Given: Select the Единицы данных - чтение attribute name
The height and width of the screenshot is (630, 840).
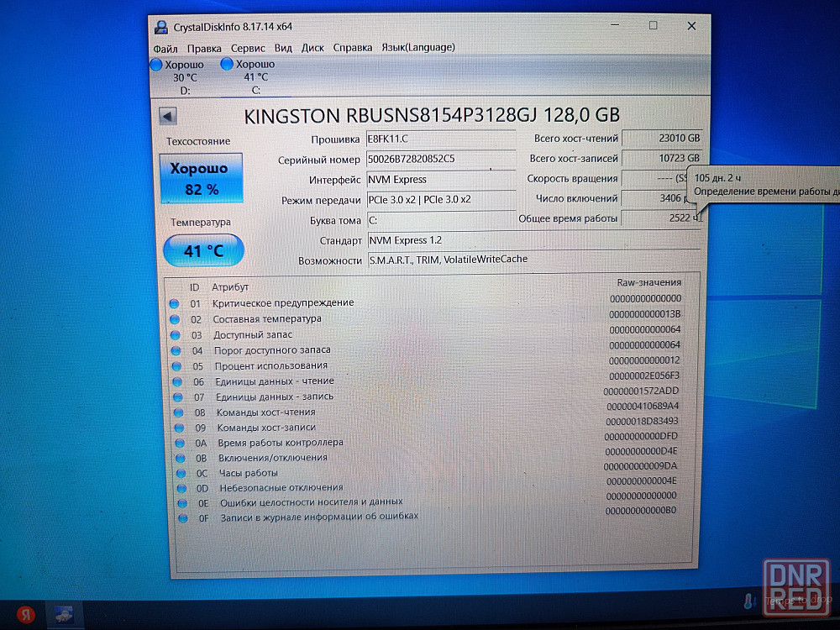Looking at the screenshot, I should click(x=275, y=381).
